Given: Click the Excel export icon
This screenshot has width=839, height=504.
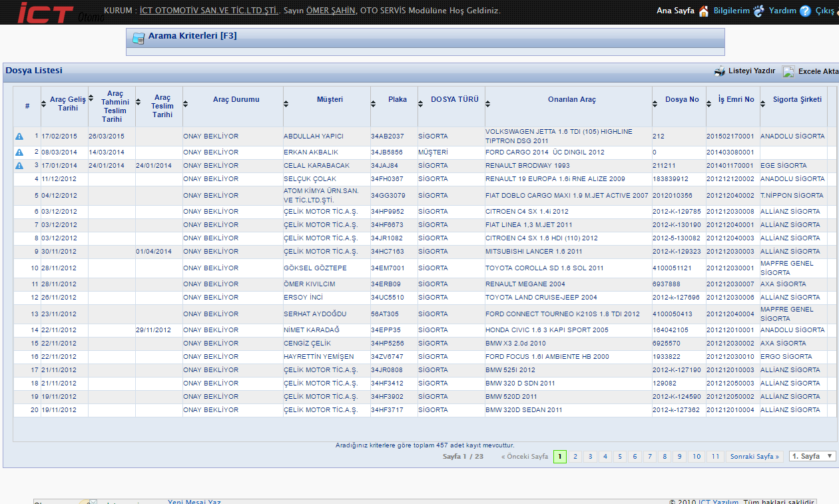Looking at the screenshot, I should pos(788,71).
